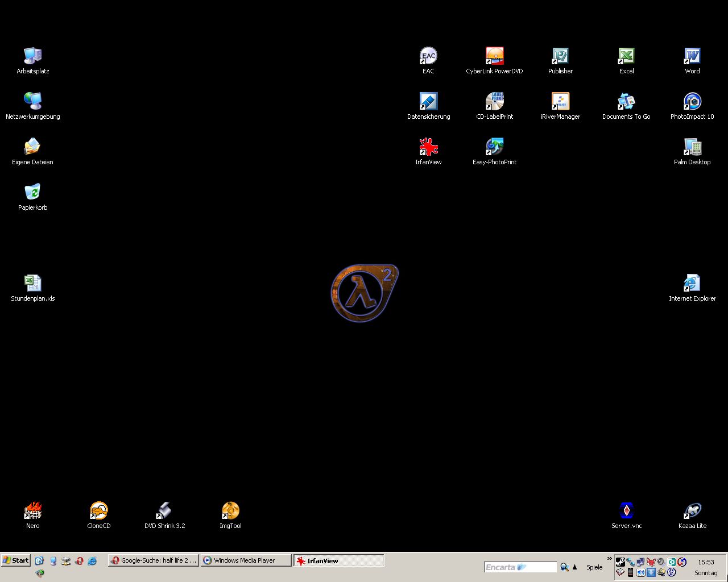Open the Kazaa Lite shortcut
Viewport: 728px width, 582px height.
(692, 511)
